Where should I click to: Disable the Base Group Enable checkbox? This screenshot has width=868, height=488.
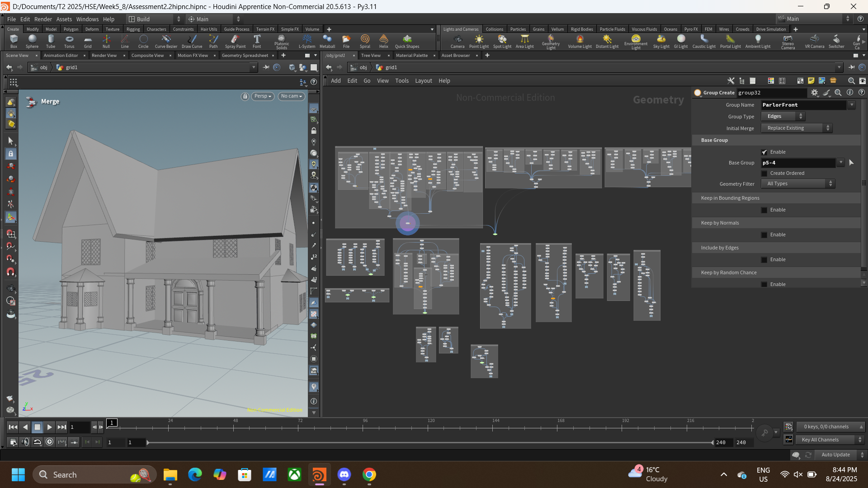pos(764,152)
